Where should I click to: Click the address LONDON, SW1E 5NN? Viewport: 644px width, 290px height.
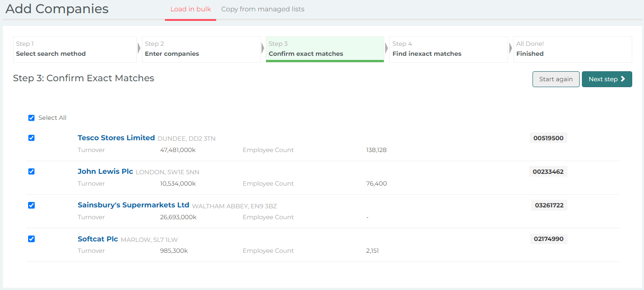coord(167,172)
